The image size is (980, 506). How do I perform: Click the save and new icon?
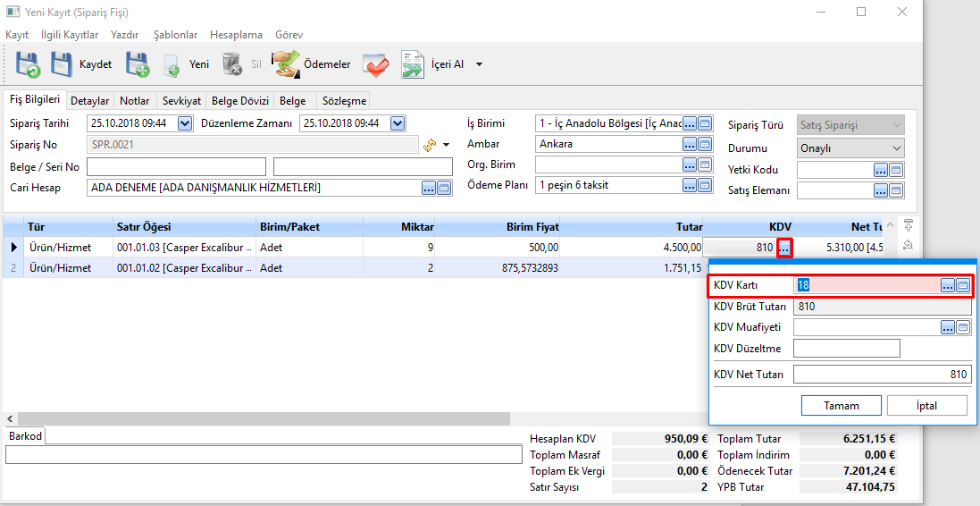click(x=137, y=64)
